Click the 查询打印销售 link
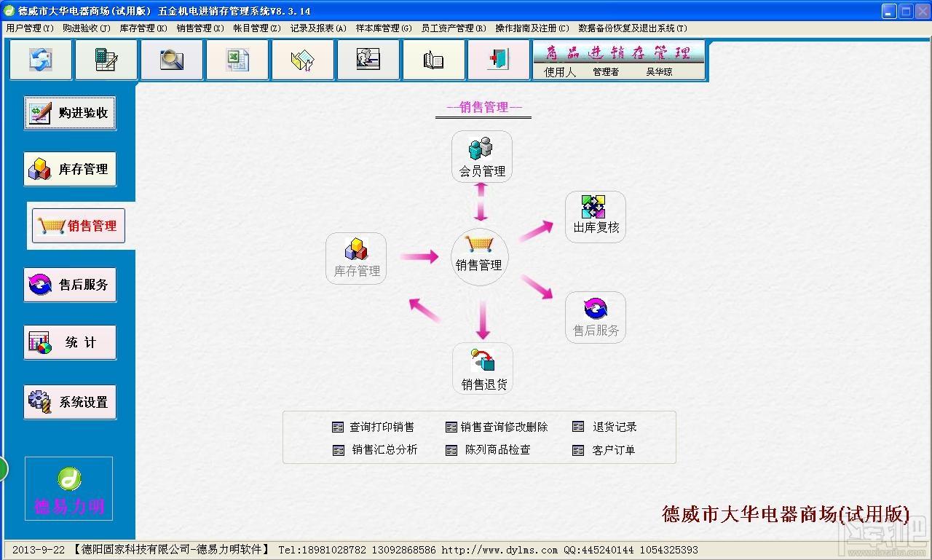Image resolution: width=932 pixels, height=560 pixels. pyautogui.click(x=381, y=427)
